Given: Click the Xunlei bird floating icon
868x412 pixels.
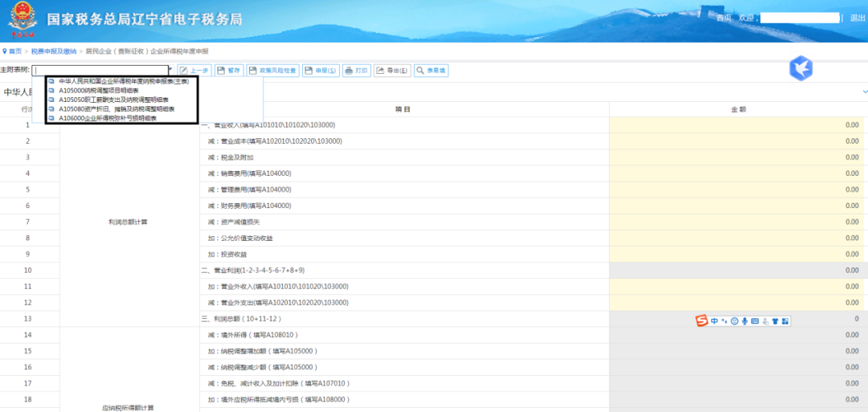Looking at the screenshot, I should point(800,69).
